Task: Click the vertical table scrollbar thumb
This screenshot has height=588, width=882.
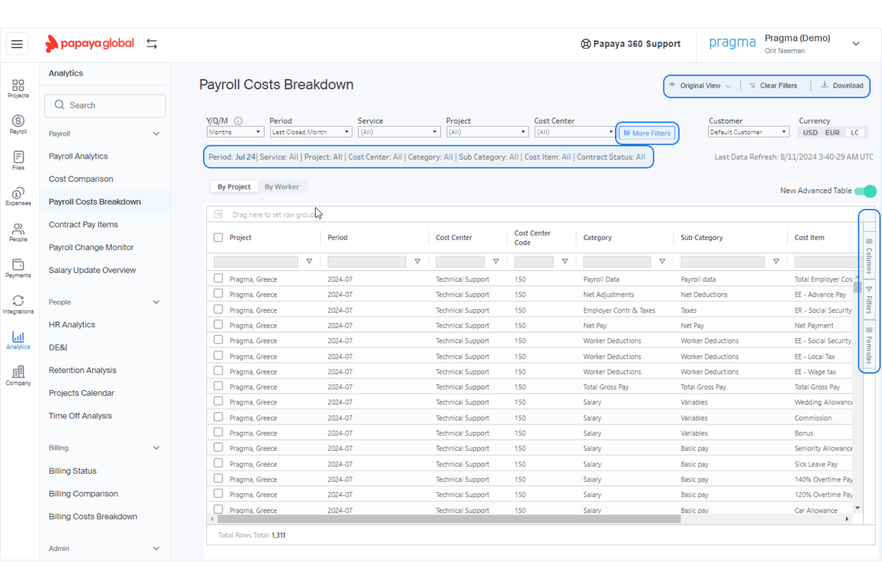Action: click(x=857, y=287)
